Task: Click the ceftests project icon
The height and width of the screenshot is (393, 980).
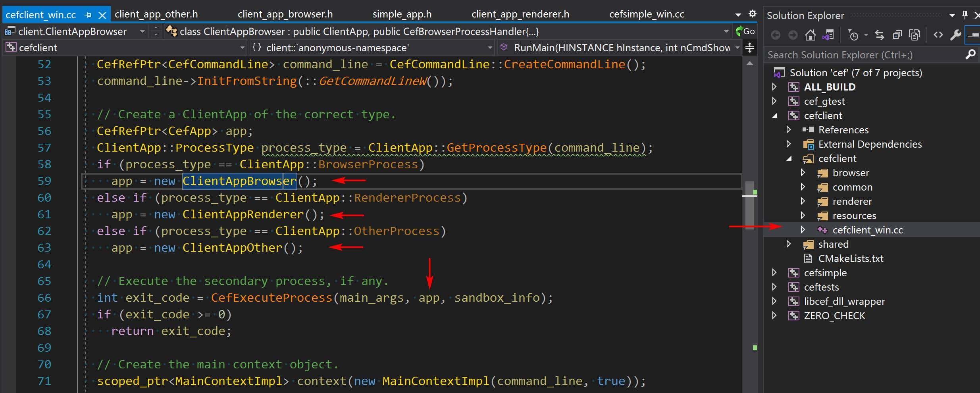Action: 793,287
